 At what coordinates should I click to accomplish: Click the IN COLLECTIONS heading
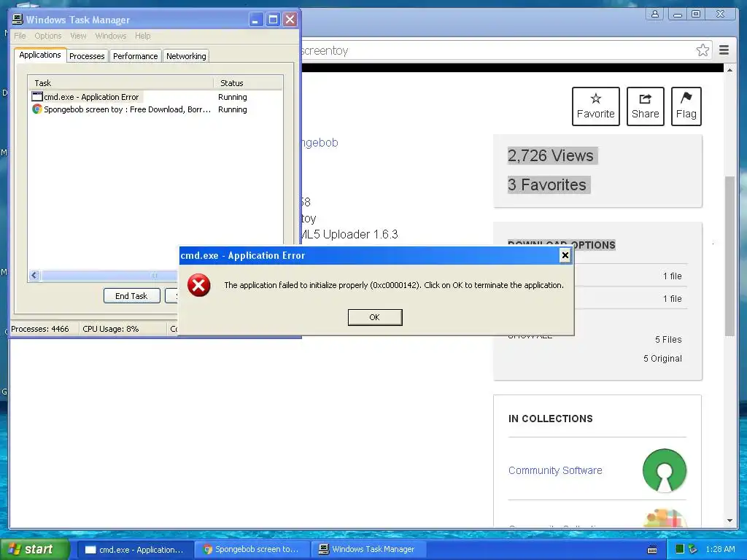[551, 419]
